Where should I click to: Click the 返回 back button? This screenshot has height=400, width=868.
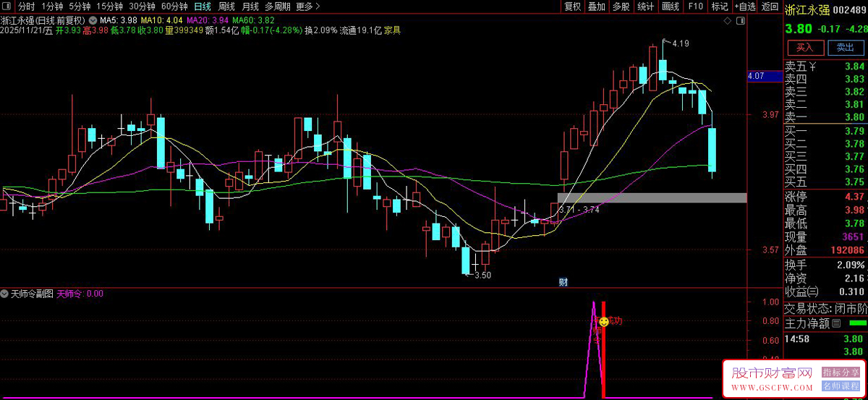pos(770,7)
